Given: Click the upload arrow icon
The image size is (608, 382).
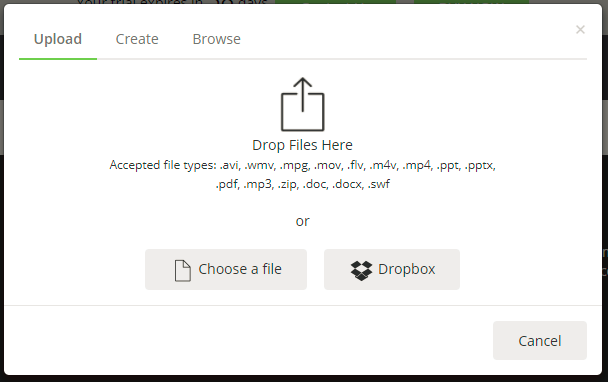Looking at the screenshot, I should (x=302, y=104).
